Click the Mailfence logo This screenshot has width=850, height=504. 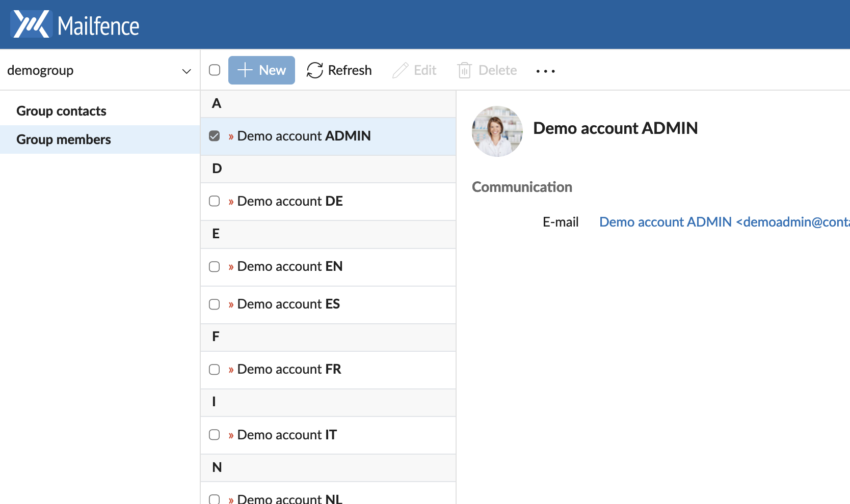coord(74,24)
